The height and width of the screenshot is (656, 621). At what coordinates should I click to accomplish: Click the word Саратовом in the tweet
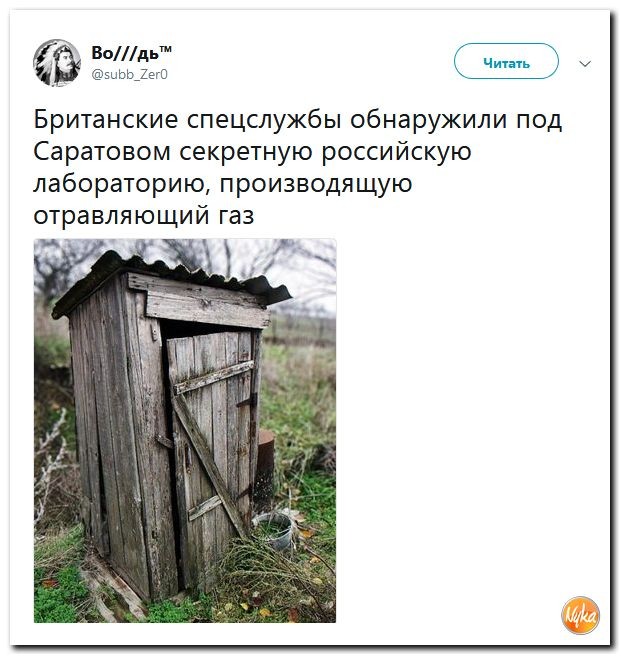click(x=102, y=151)
